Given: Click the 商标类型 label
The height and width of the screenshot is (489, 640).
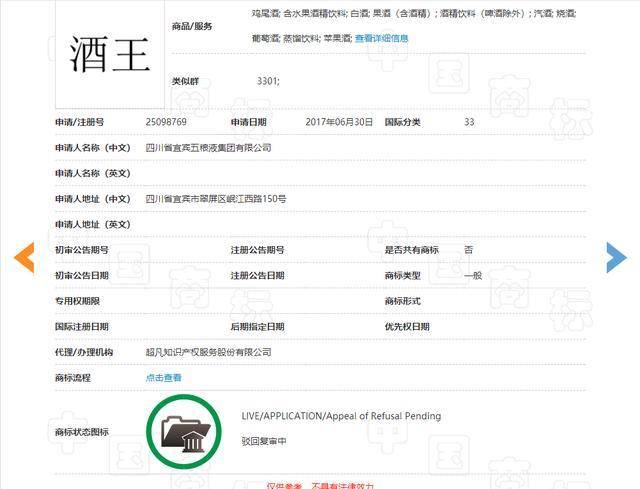Looking at the screenshot, I should click(x=402, y=276).
